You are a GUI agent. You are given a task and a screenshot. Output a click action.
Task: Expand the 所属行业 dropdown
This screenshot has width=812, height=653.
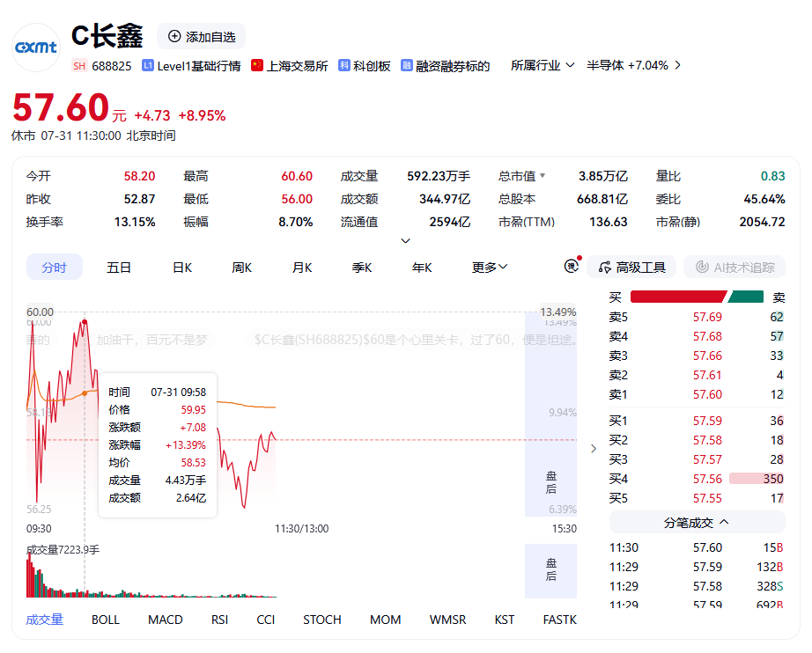click(543, 65)
